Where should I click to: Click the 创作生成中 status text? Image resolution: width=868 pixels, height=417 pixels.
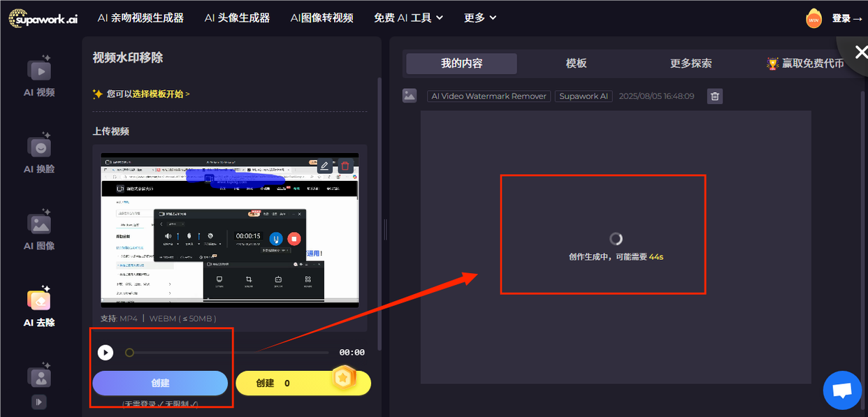(x=616, y=257)
